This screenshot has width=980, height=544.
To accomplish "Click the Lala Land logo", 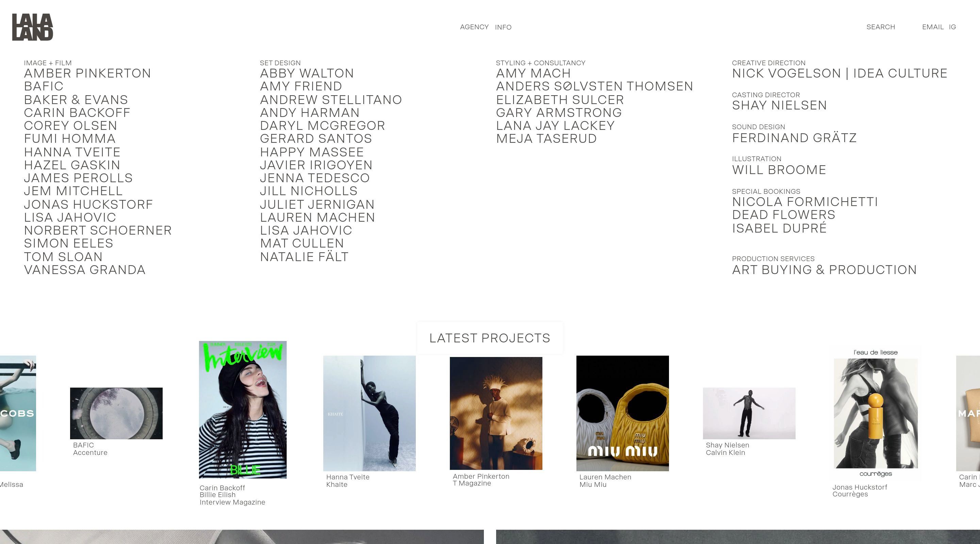I will (32, 27).
